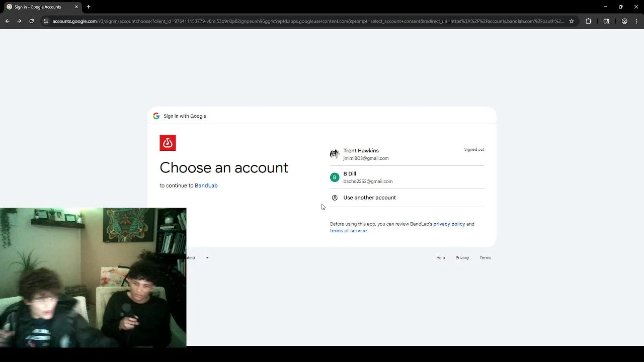Click the Signed out status label

click(x=474, y=150)
